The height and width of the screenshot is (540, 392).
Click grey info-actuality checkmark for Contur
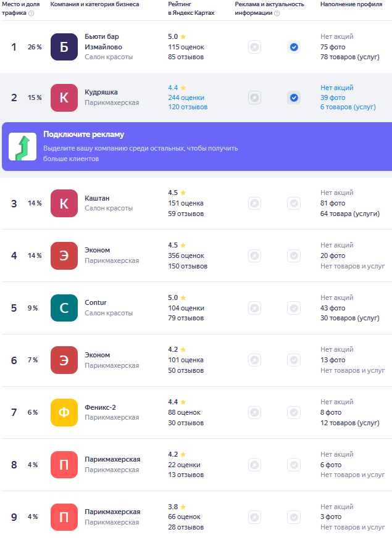click(x=294, y=308)
